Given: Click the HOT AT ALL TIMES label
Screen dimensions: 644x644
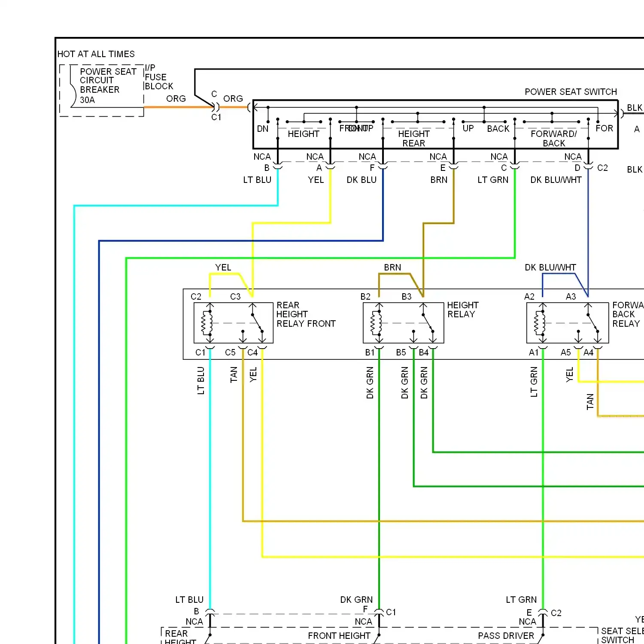Looking at the screenshot, I should 96,54.
